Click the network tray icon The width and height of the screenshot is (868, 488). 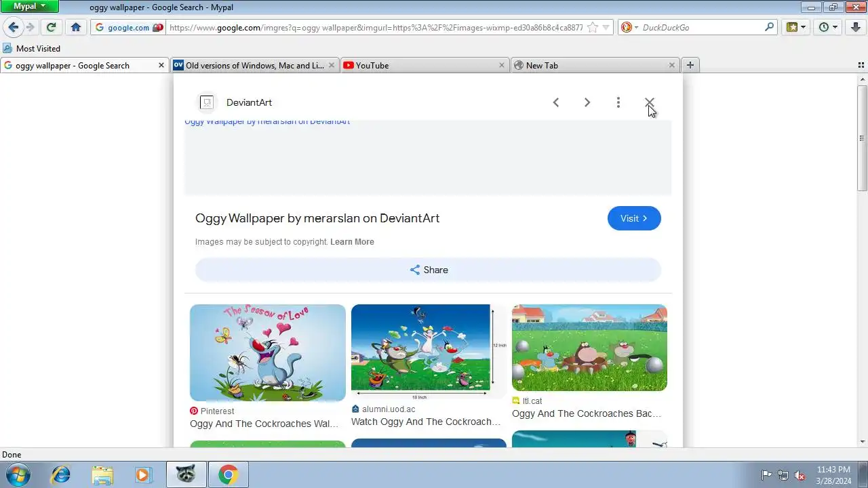click(783, 475)
